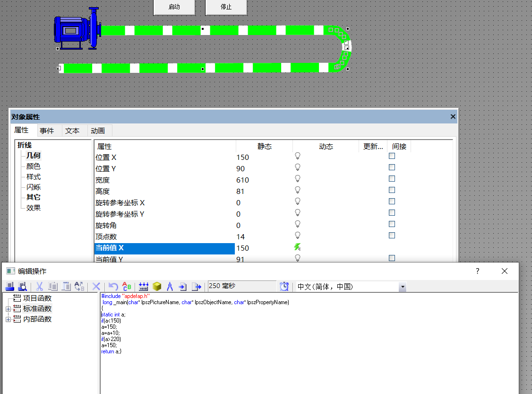This screenshot has height=394, width=532.
Task: Click the undo arrow icon in the editor toolbar
Action: pos(113,287)
